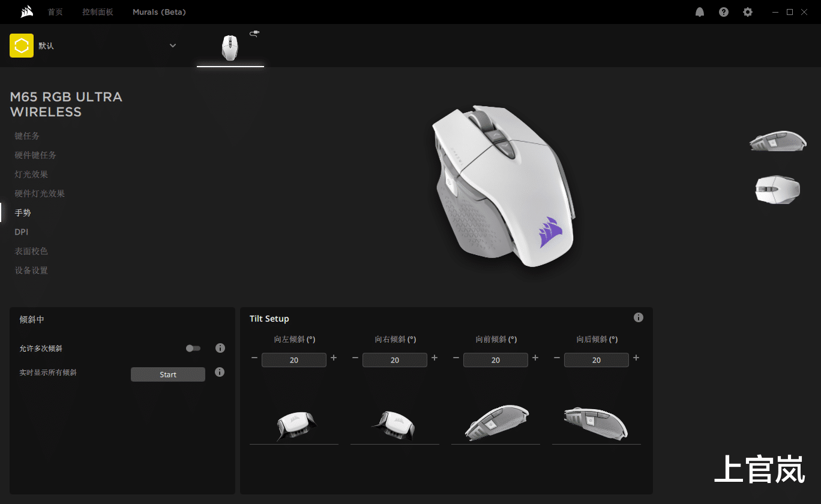Image resolution: width=821 pixels, height=504 pixels.
Task: Open 硬件灯光效果 in the sidebar
Action: pyautogui.click(x=40, y=194)
